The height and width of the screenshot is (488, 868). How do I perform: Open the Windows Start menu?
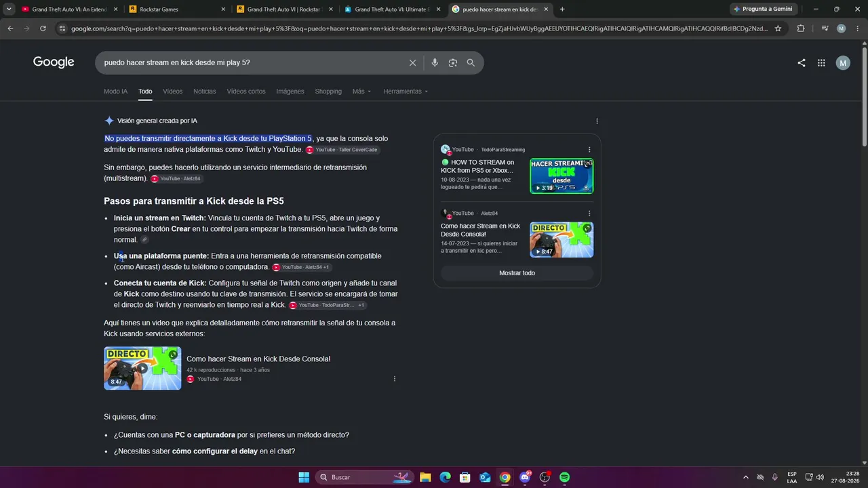(304, 477)
